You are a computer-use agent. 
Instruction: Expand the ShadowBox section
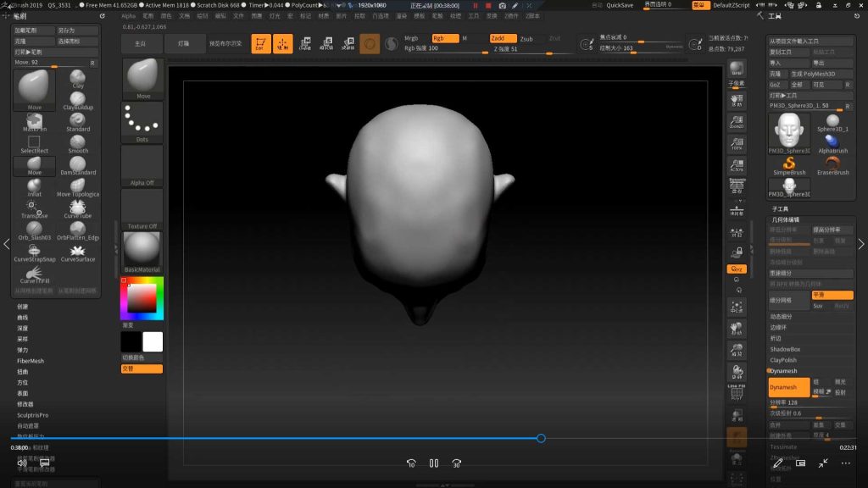[x=785, y=349]
